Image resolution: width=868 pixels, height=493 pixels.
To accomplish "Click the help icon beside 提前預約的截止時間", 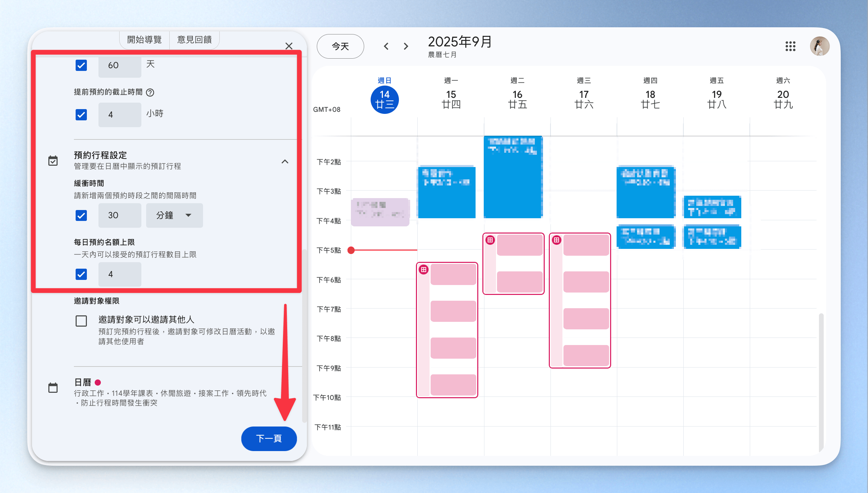I will tap(150, 92).
